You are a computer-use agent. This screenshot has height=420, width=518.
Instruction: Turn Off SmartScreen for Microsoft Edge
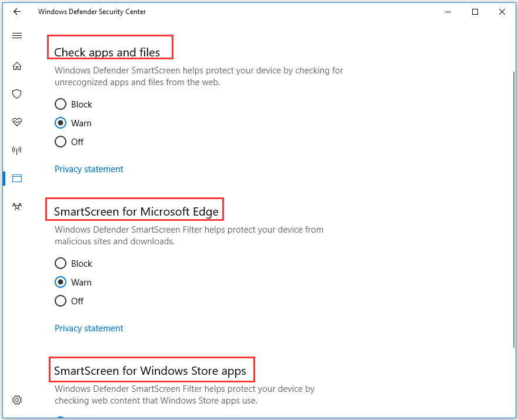tap(61, 301)
